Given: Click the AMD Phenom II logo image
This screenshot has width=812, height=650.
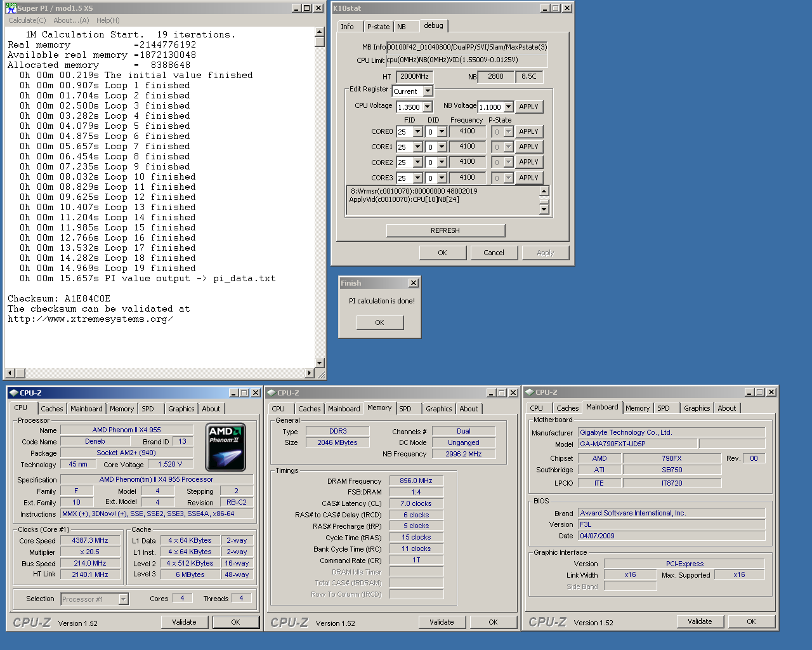Looking at the screenshot, I should [226, 448].
